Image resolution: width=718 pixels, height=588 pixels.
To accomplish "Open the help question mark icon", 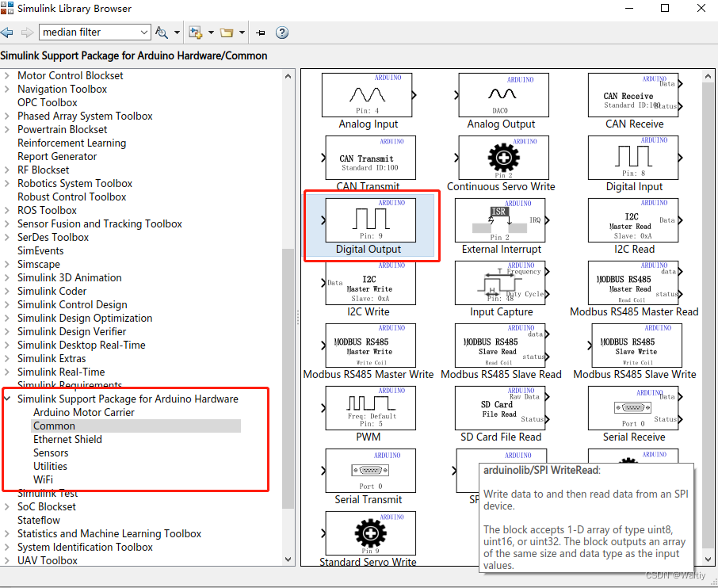I will coord(282,32).
